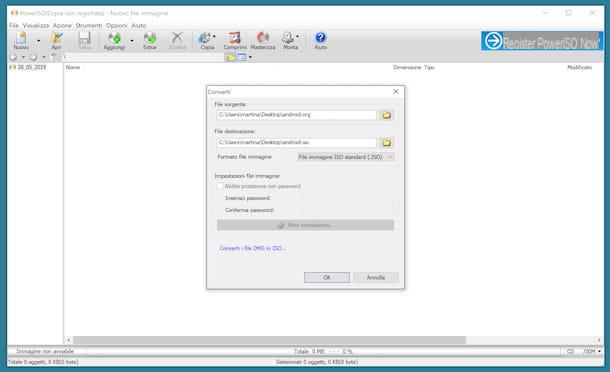610x372 pixels.
Task: Click the up-folder arrow icon
Action: tap(54, 57)
